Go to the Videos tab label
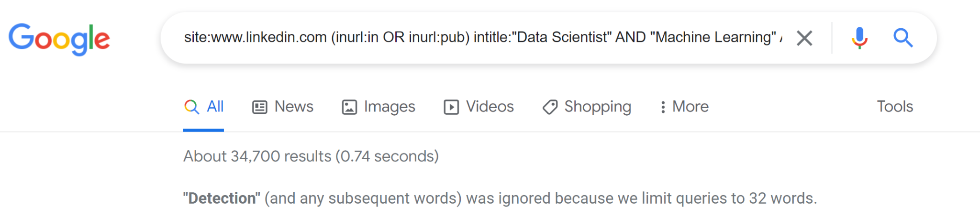This screenshot has height=219, width=980. click(x=490, y=107)
